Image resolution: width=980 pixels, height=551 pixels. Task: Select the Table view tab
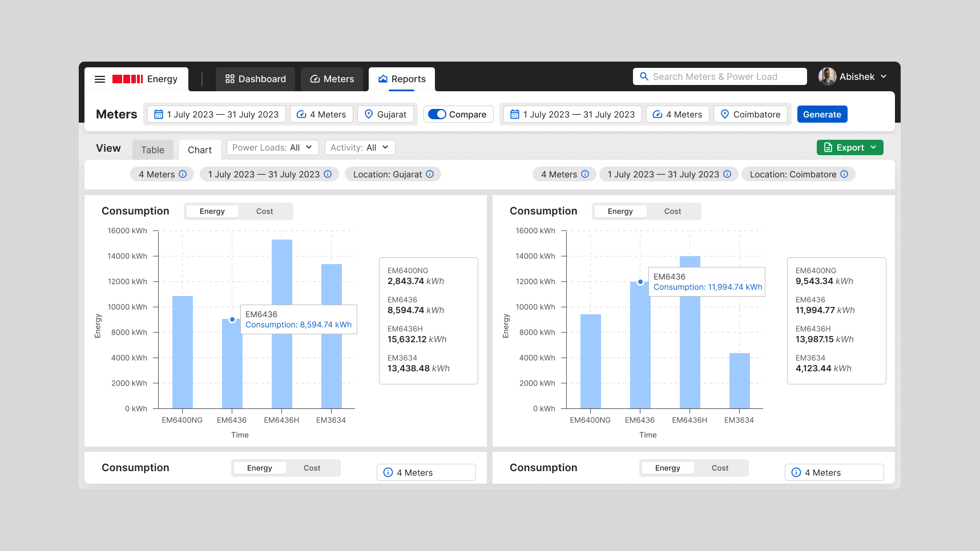(x=152, y=149)
